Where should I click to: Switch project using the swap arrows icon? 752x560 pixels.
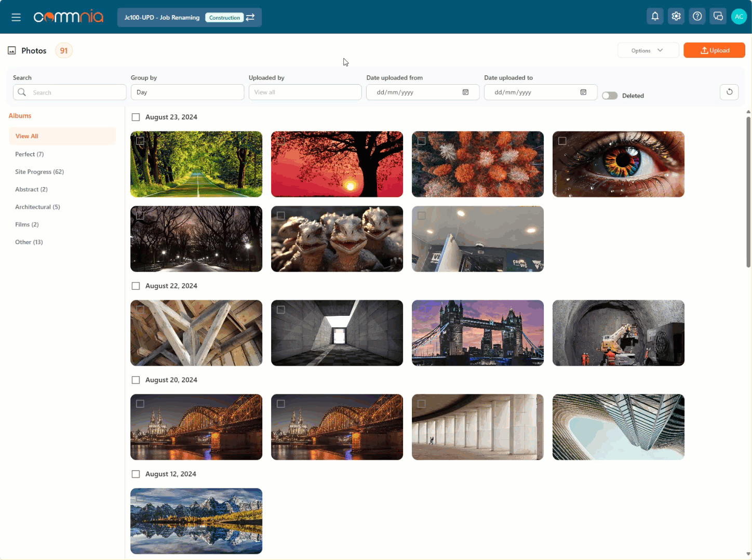[250, 17]
